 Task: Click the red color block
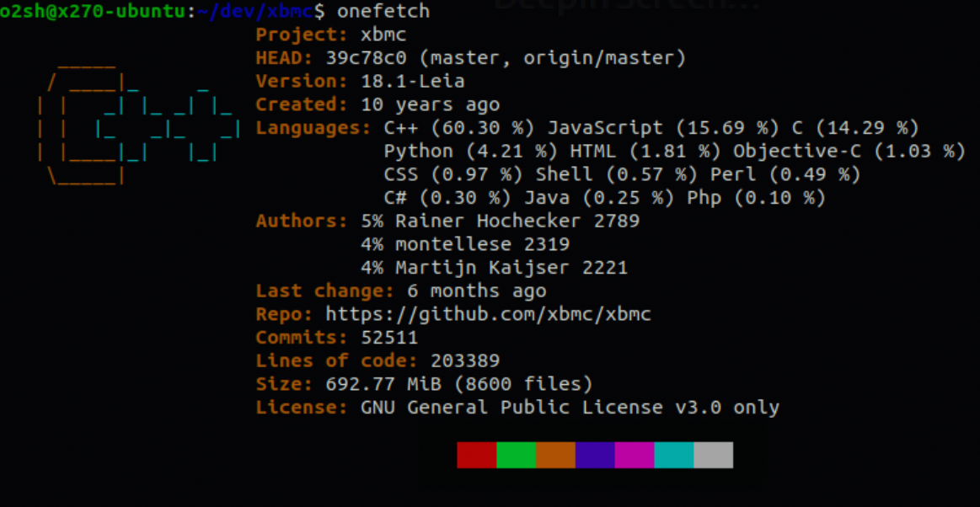(477, 455)
